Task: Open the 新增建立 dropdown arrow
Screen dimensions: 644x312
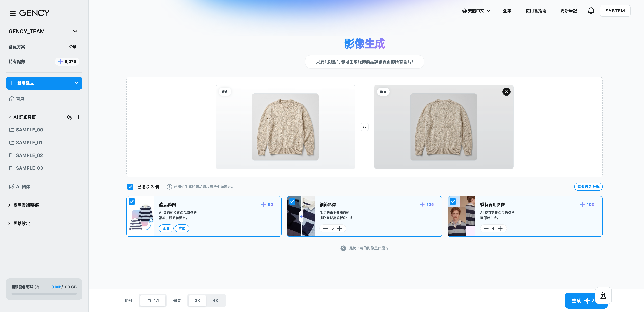Action: pyautogui.click(x=76, y=83)
